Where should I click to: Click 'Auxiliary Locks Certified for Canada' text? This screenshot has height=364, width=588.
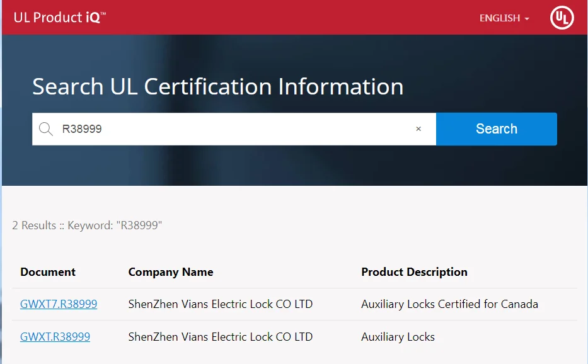tap(449, 304)
